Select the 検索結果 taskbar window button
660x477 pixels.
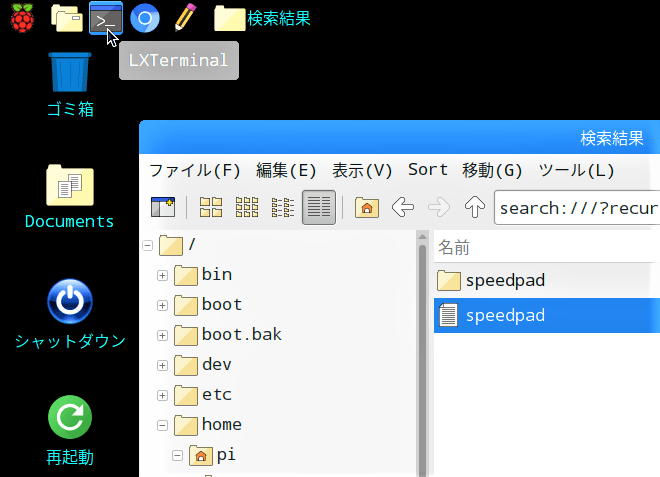(262, 18)
